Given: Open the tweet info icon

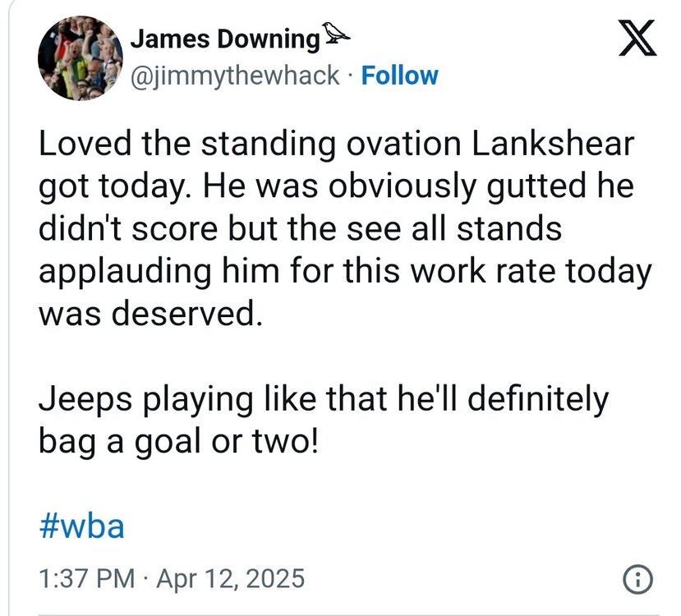Looking at the screenshot, I should coord(638,580).
